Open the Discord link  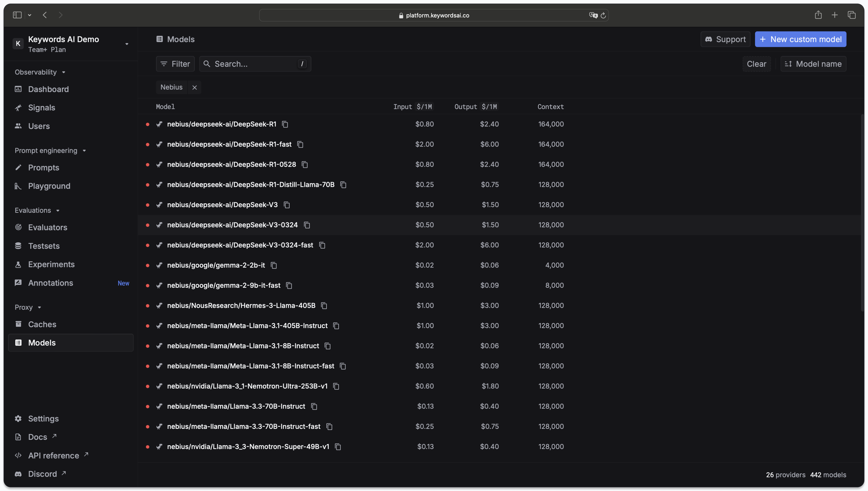(71, 474)
